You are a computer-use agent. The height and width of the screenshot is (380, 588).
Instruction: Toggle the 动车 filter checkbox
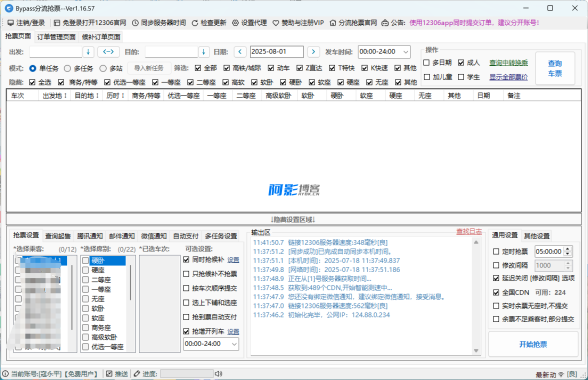pos(271,68)
